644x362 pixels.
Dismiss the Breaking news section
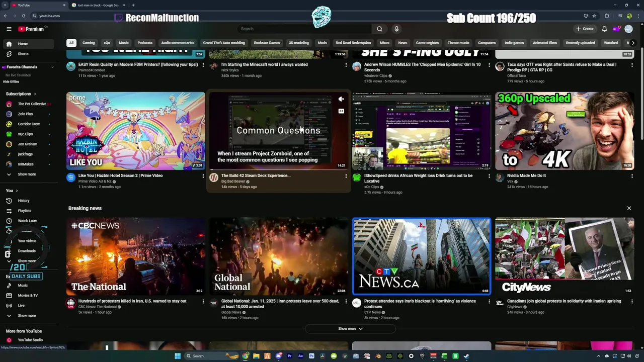pos(628,208)
